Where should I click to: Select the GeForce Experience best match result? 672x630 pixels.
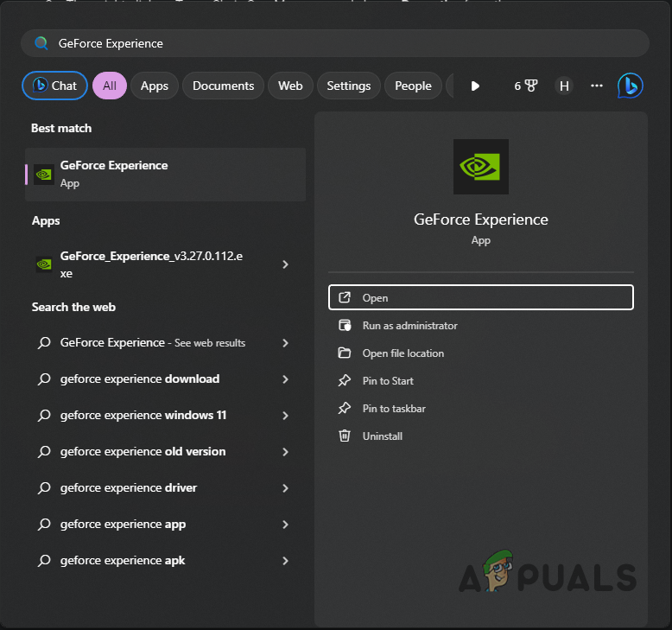coord(166,175)
